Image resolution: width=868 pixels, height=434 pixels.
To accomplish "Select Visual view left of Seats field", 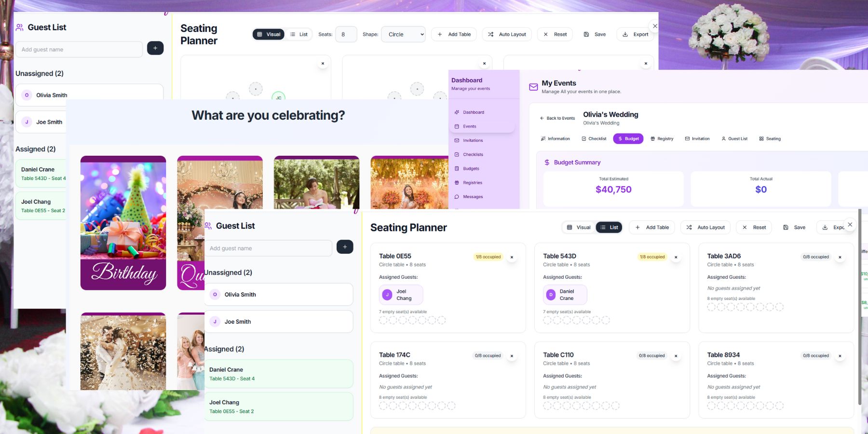I will coord(269,34).
